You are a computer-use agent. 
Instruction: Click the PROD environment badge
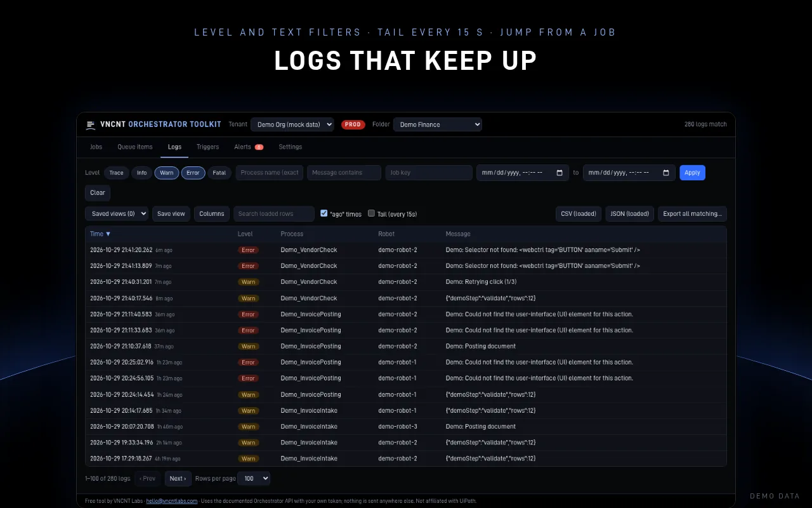point(353,124)
